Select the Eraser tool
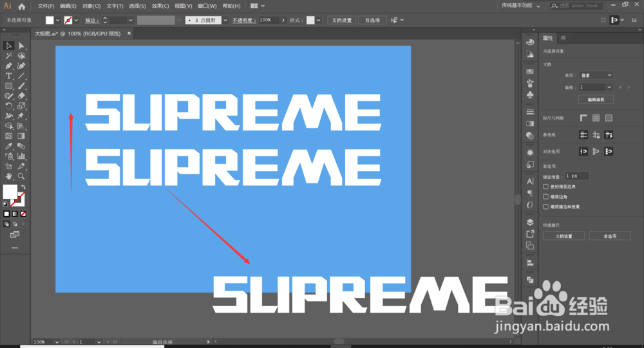Screen dimensions: 644x348 click(x=21, y=96)
